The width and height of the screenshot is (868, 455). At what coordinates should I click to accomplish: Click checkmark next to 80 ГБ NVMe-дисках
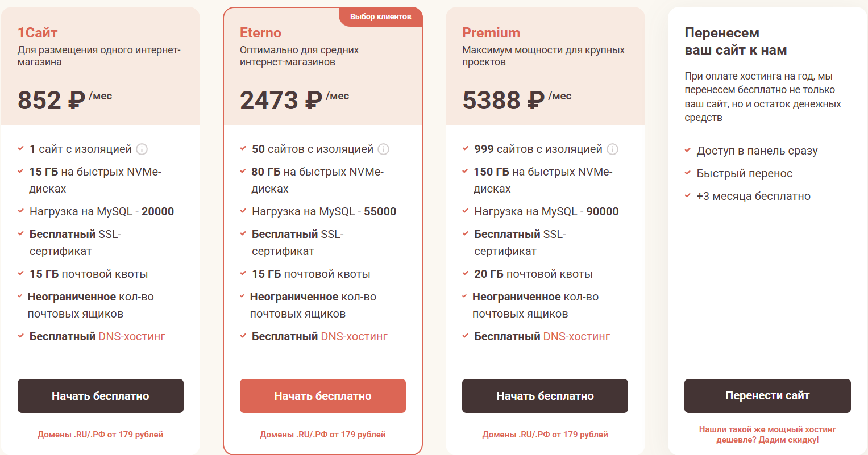[243, 172]
